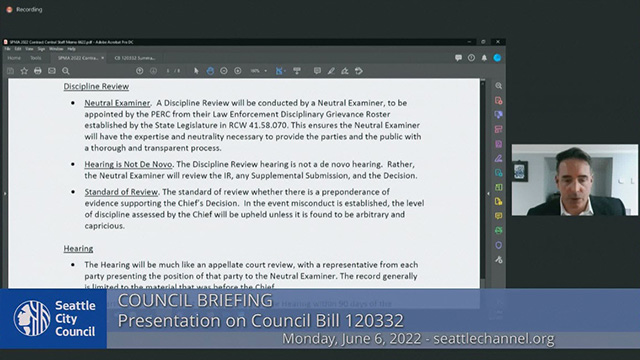Open Export PDF tool in right pane
The image size is (640, 360).
pyautogui.click(x=498, y=173)
